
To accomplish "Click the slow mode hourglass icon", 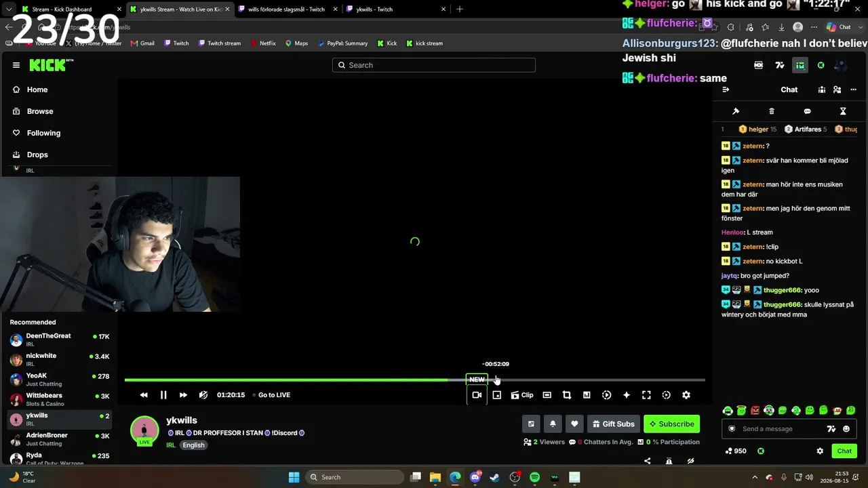I will 843,111.
